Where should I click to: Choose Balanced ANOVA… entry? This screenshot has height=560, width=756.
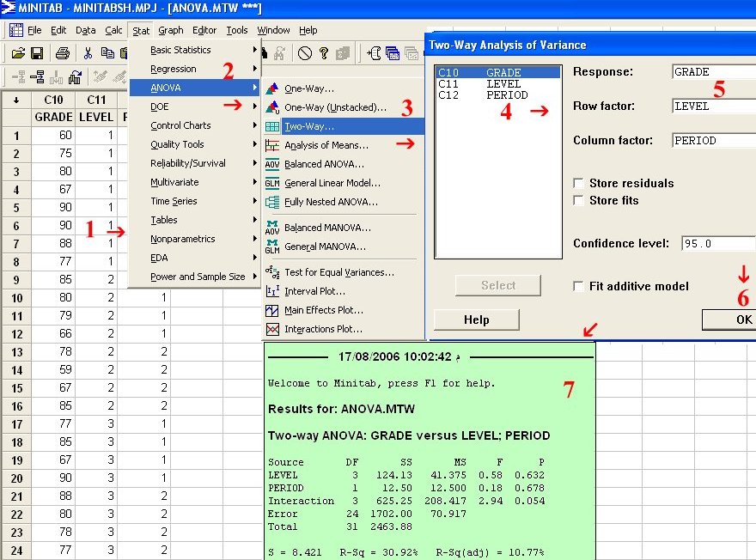pos(324,164)
